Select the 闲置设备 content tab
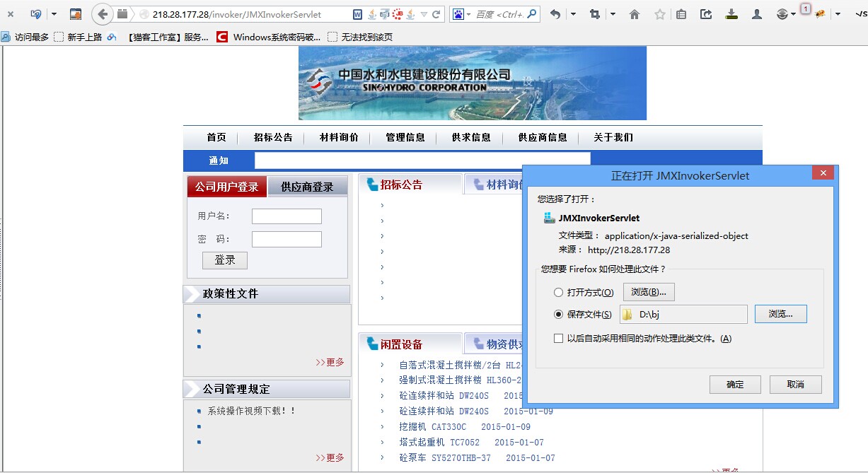The width and height of the screenshot is (868, 473). point(410,344)
